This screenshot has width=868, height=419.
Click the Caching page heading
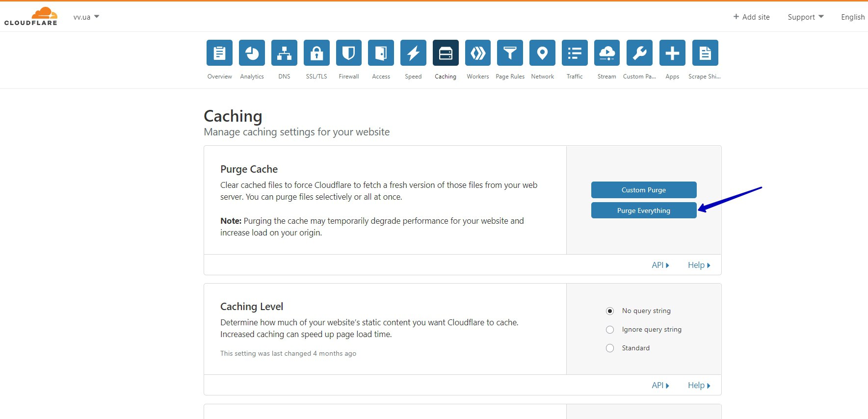(x=233, y=116)
